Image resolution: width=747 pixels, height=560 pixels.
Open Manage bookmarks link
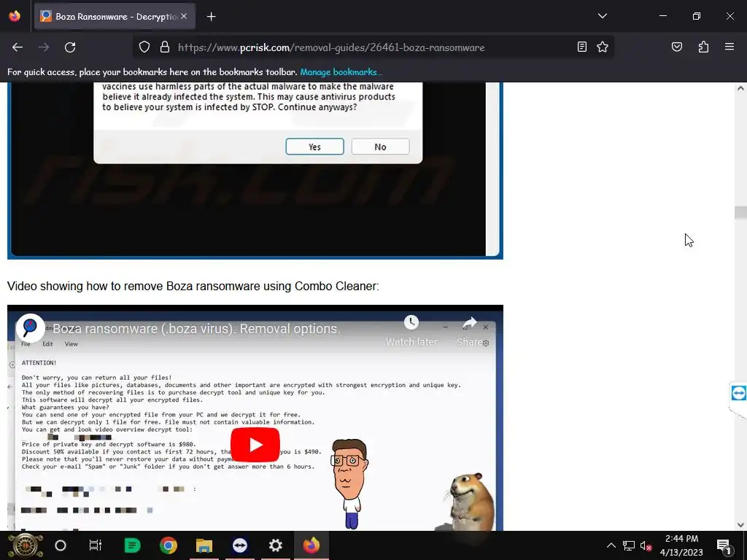tap(341, 72)
